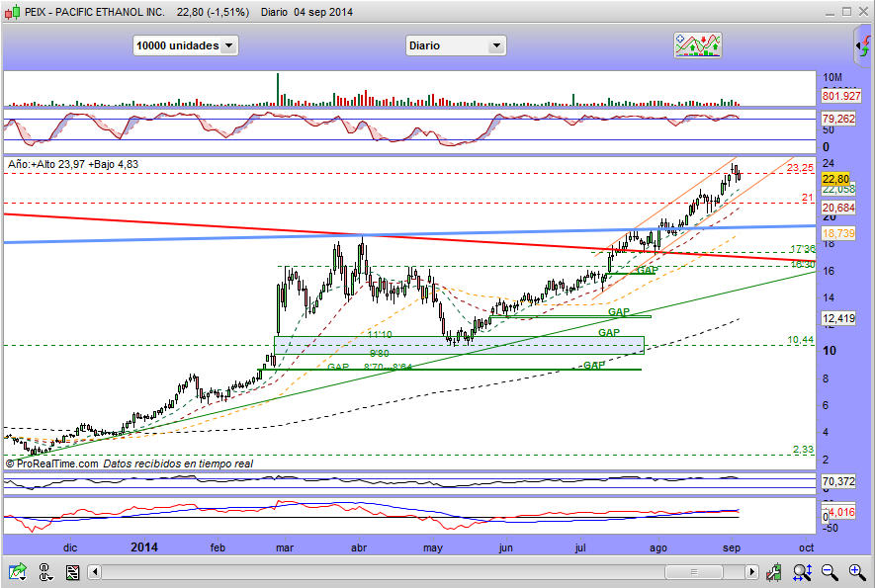Screen dimensions: 875x588
Task: Zoom in with the plus magnifier
Action: point(857,572)
